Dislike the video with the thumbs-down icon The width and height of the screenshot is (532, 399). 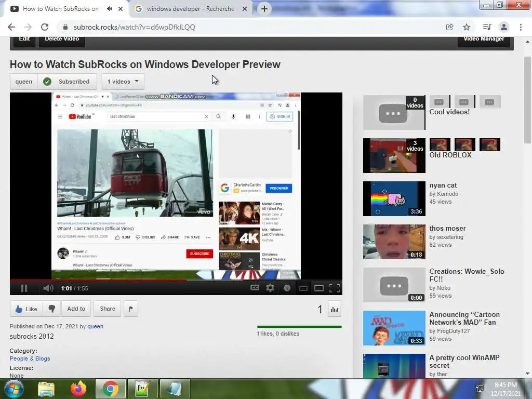click(x=51, y=309)
